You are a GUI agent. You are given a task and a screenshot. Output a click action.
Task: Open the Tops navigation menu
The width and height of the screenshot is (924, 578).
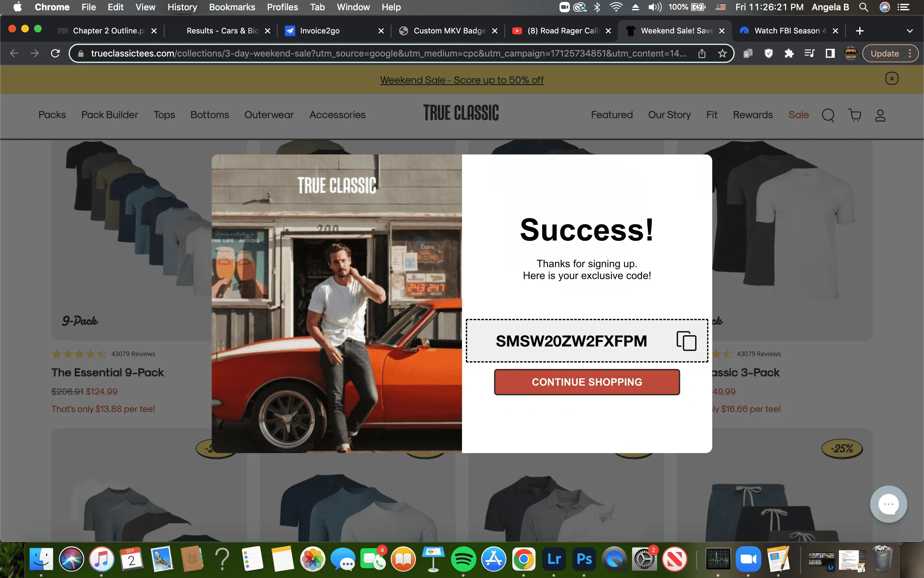coord(164,115)
